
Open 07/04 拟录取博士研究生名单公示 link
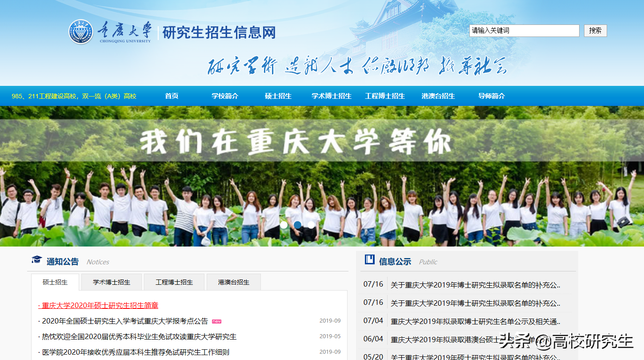pyautogui.click(x=476, y=321)
